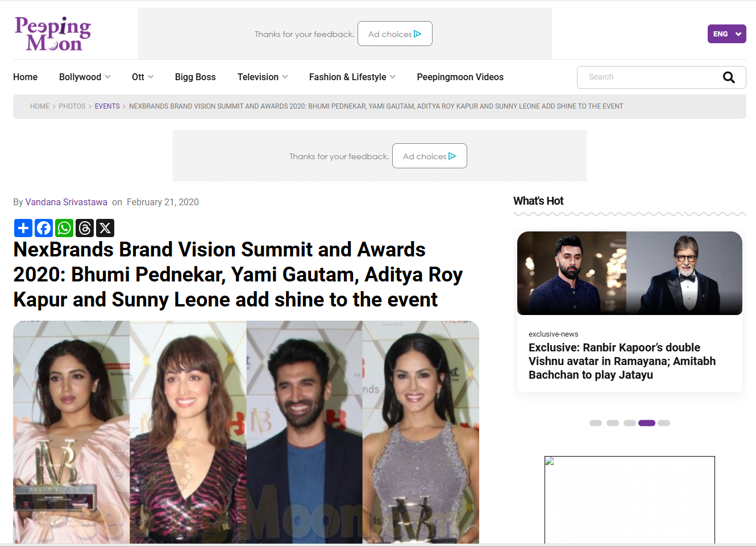This screenshot has width=756, height=547.
Task: Click the EVENTS breadcrumb link
Action: point(107,106)
